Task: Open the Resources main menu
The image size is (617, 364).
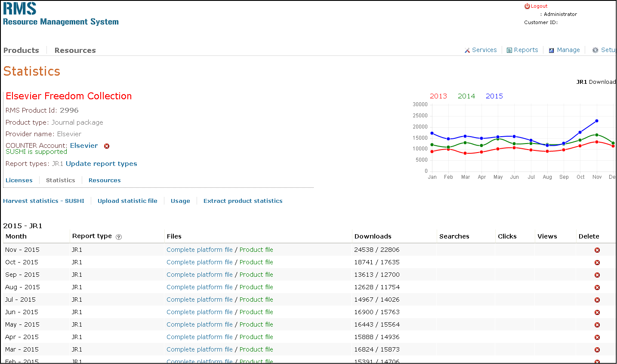Action: (75, 50)
